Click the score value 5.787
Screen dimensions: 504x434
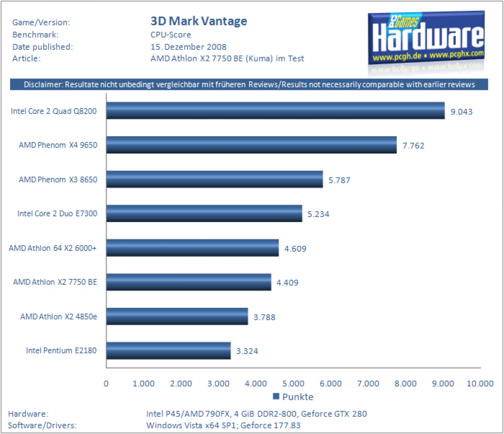339,180
